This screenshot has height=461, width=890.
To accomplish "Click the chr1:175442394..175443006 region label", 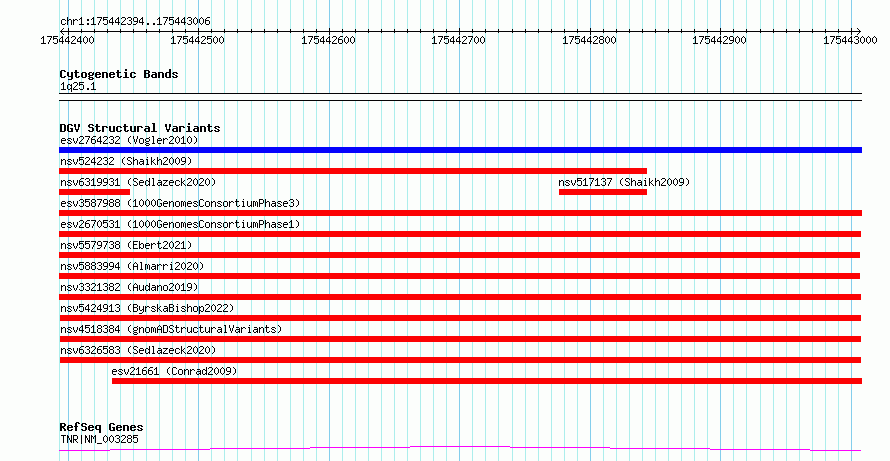I will 135,22.
